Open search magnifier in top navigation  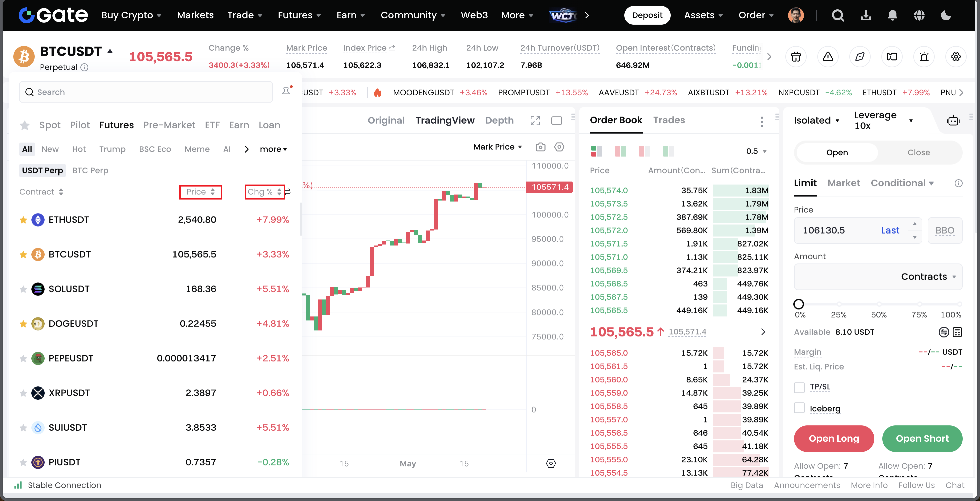pyautogui.click(x=838, y=15)
